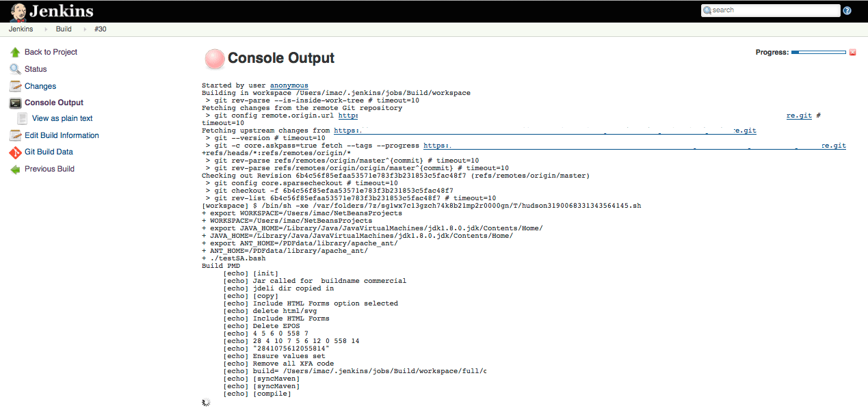
Task: Click the Git Build Data icon
Action: pos(15,152)
